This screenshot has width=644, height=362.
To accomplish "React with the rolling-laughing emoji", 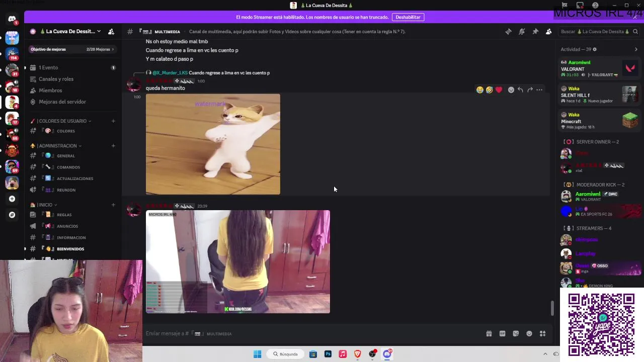I will (489, 90).
